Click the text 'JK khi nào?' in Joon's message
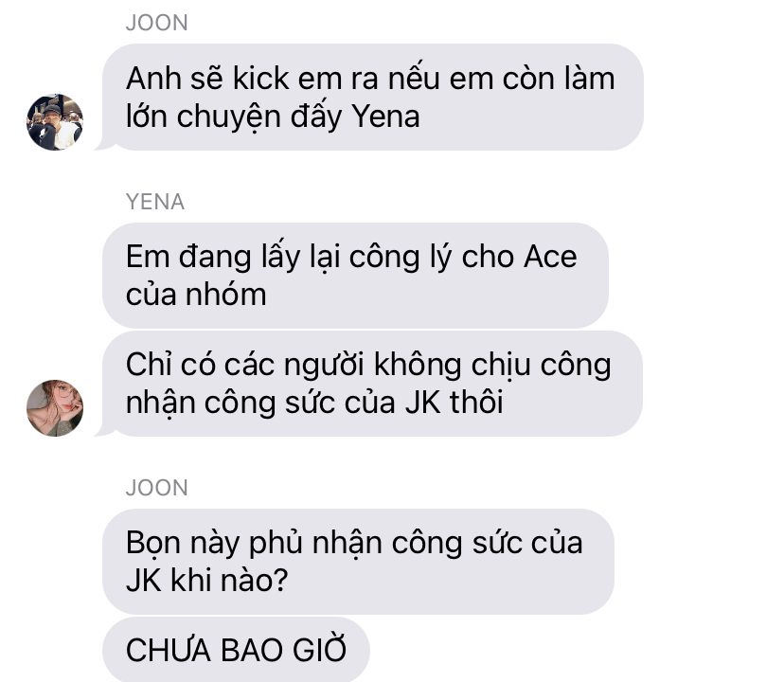Viewport: 784px width, 682px height. pyautogui.click(x=207, y=581)
